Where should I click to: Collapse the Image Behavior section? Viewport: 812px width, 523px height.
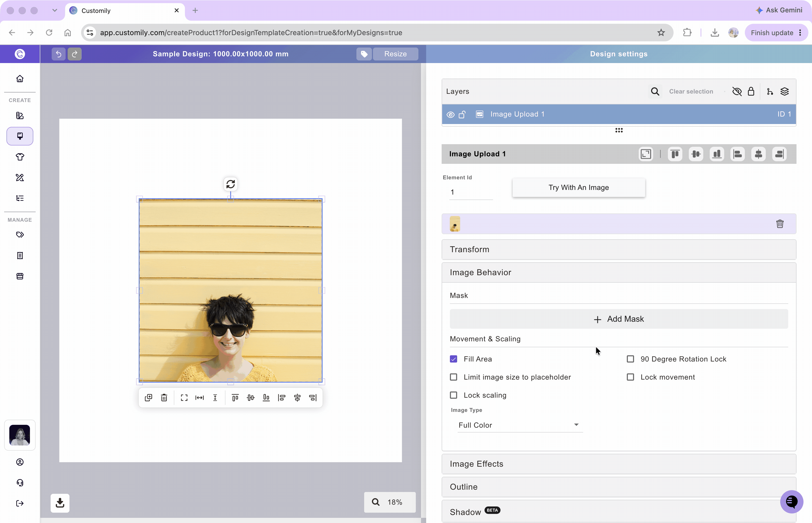pyautogui.click(x=619, y=272)
